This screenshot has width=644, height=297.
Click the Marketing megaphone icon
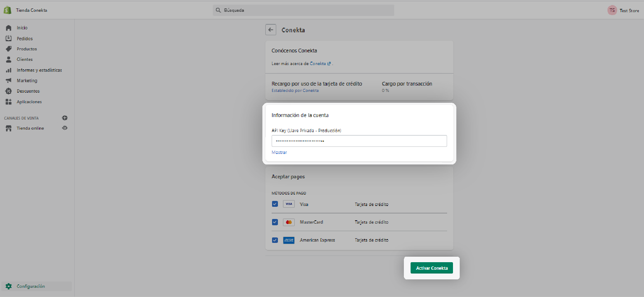coord(8,81)
